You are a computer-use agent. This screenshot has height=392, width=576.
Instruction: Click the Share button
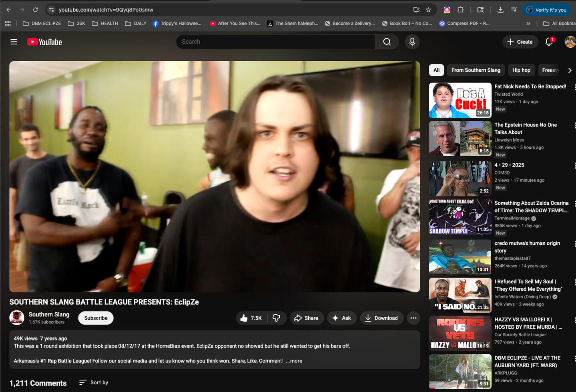coord(306,318)
